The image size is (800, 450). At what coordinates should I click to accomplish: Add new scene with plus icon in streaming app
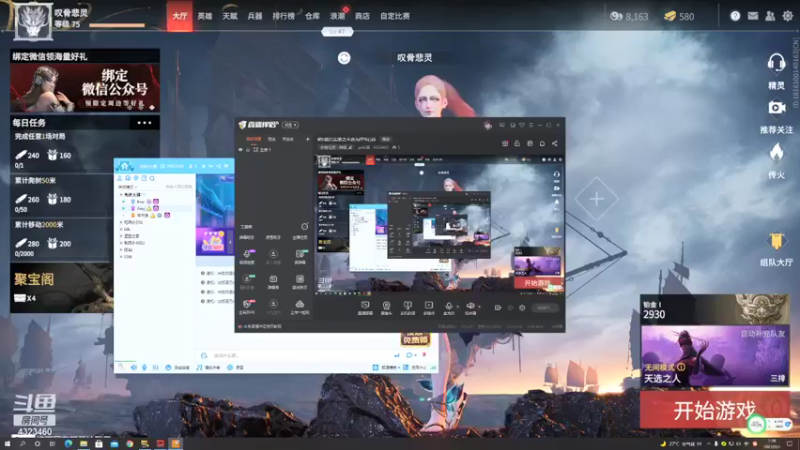click(x=308, y=139)
